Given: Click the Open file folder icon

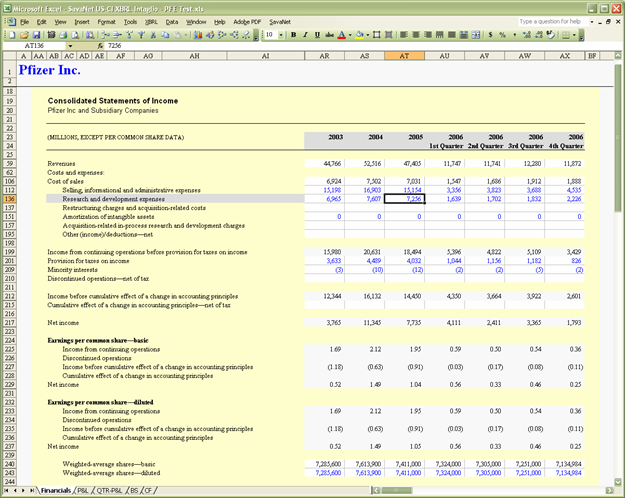Looking at the screenshot, I should point(24,35).
